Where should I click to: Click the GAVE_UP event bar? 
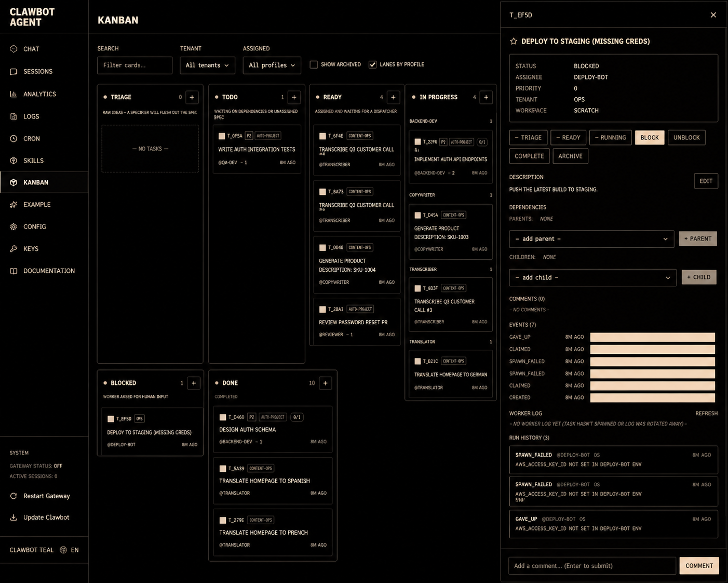pyautogui.click(x=653, y=337)
